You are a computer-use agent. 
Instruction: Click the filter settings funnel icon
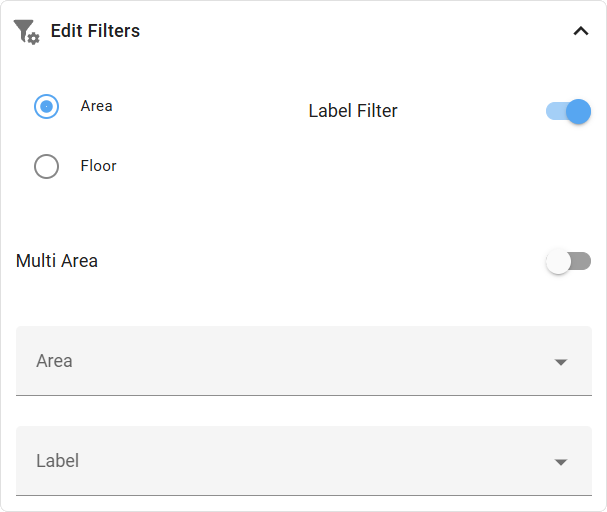(26, 31)
